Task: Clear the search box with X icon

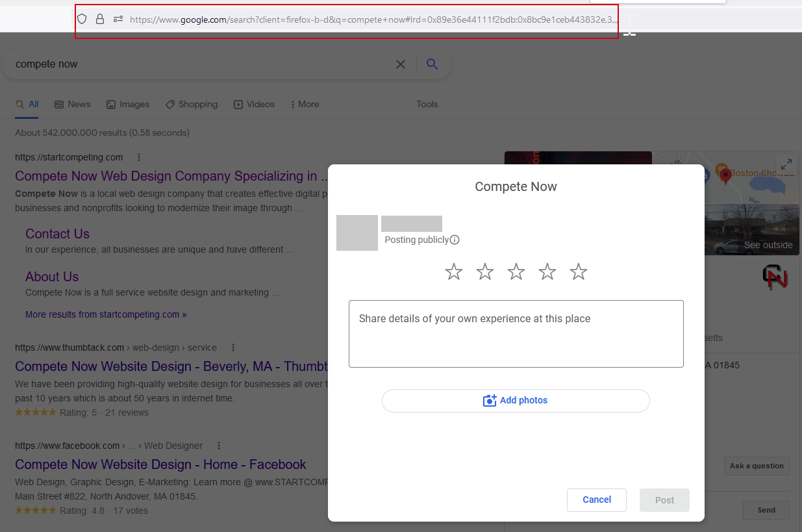Action: [401, 64]
